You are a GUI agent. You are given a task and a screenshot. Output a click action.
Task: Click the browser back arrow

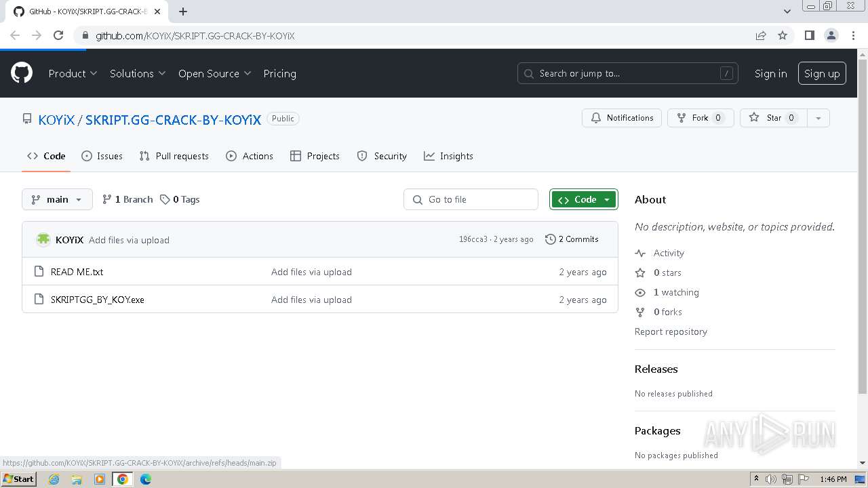[15, 35]
